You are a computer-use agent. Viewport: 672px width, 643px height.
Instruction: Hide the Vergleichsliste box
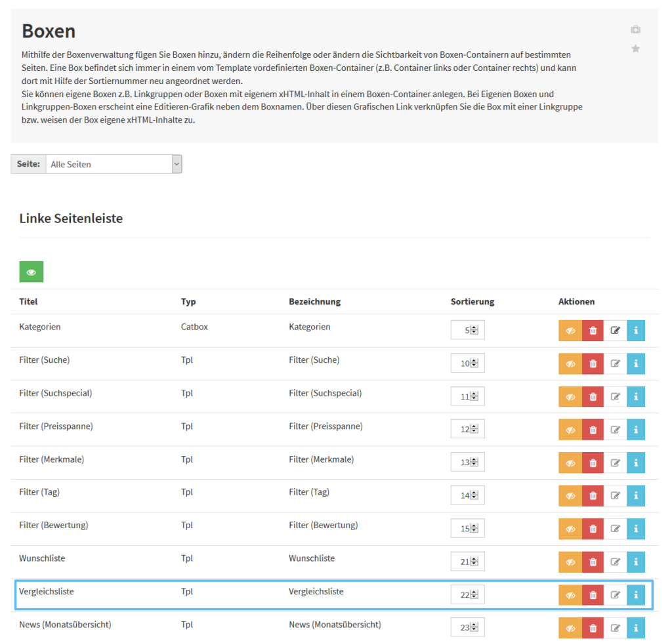[570, 595]
